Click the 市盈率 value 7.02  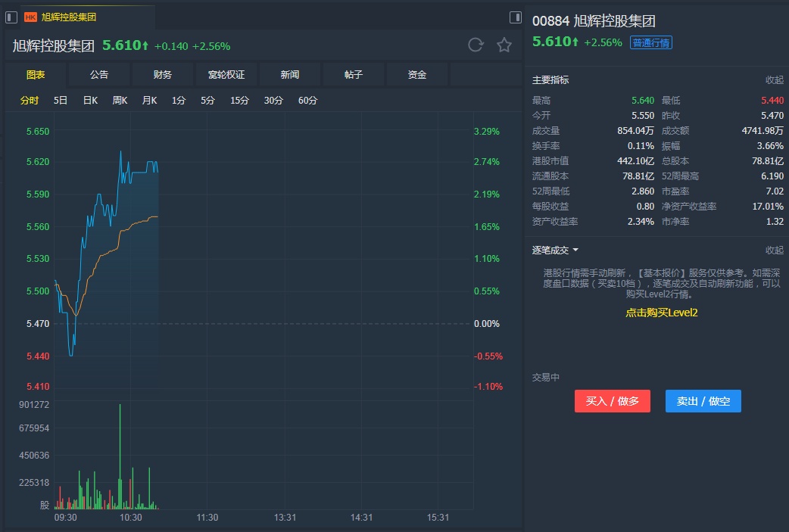775,191
